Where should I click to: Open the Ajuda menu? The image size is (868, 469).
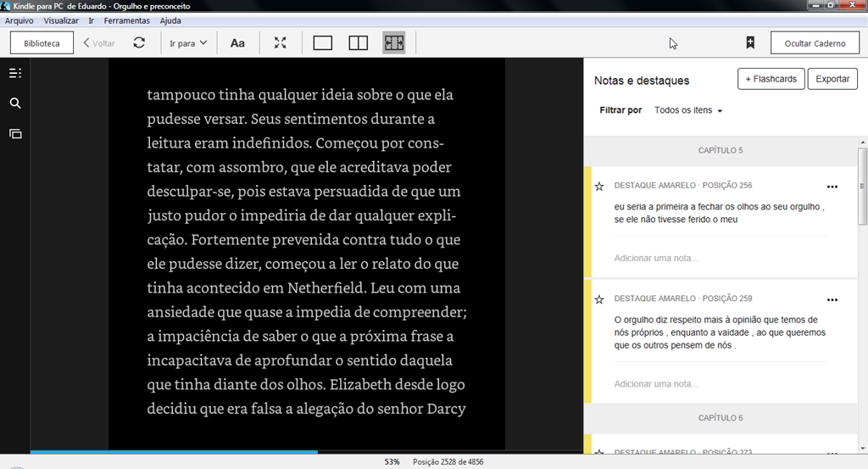(x=170, y=20)
